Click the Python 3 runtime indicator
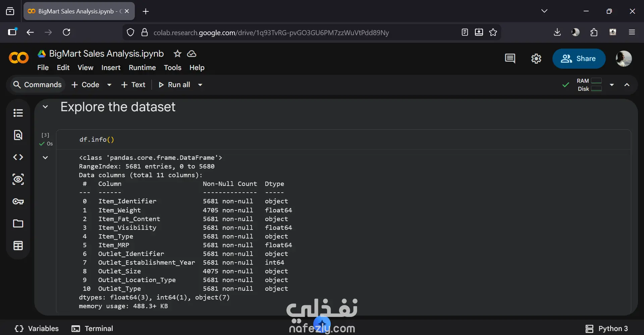 pyautogui.click(x=606, y=329)
